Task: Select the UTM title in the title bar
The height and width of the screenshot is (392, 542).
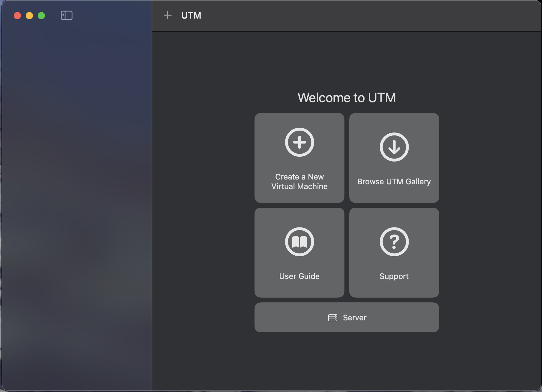Action: pos(191,15)
